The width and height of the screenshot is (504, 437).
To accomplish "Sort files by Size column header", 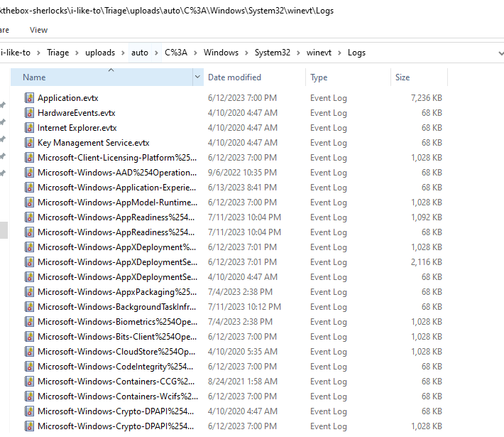I will coord(402,77).
